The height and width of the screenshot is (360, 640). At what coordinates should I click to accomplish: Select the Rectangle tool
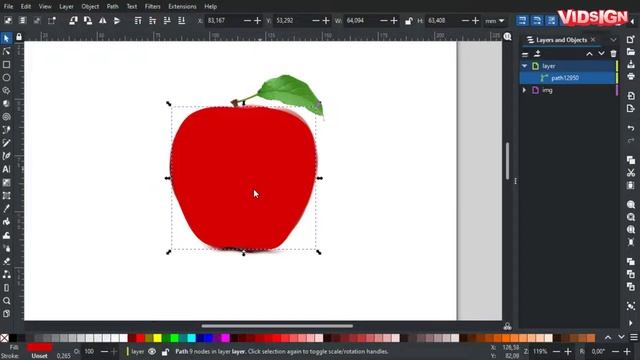[x=6, y=64]
